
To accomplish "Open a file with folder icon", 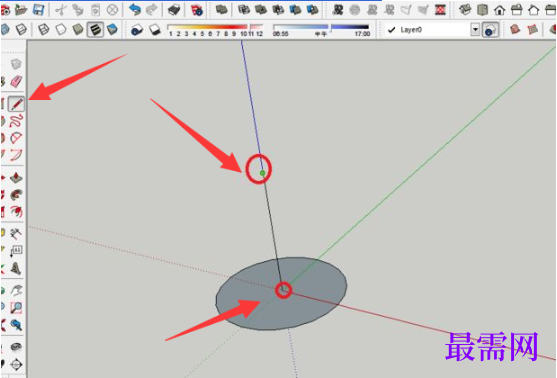I will [21, 10].
